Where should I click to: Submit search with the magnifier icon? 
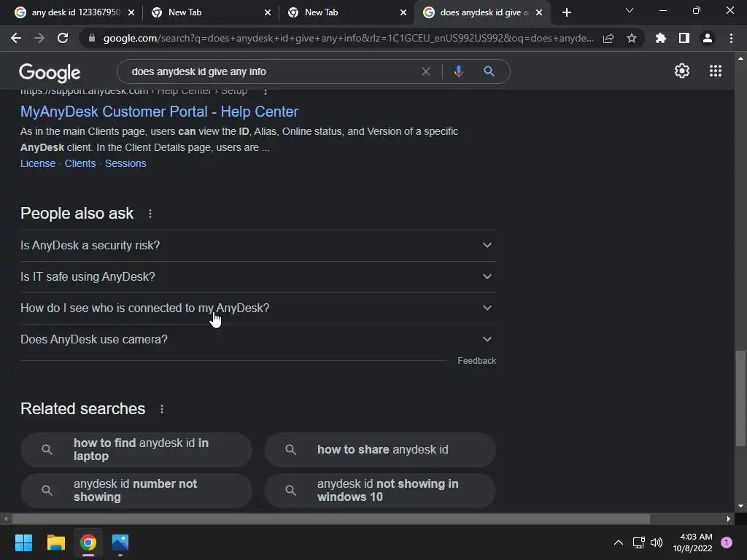489,71
